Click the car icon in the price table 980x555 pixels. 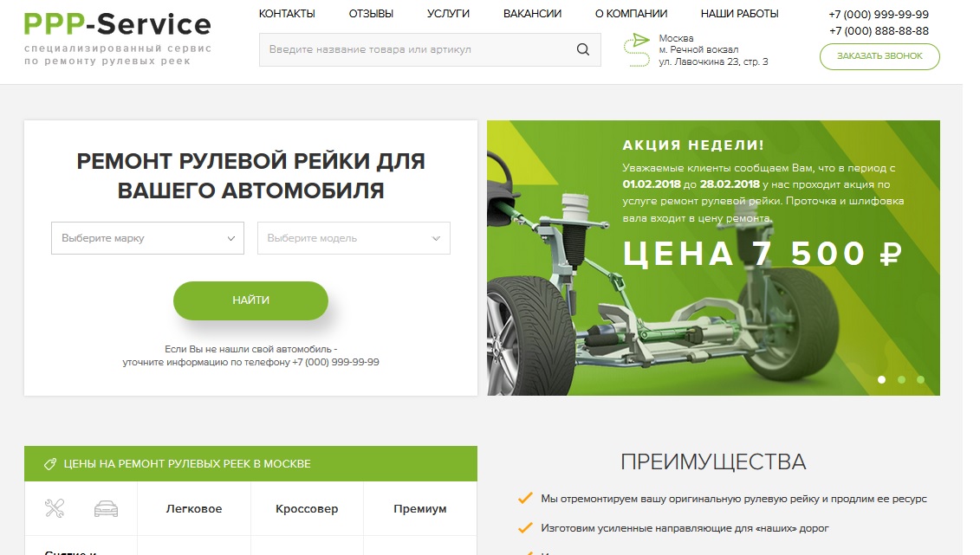pyautogui.click(x=106, y=509)
